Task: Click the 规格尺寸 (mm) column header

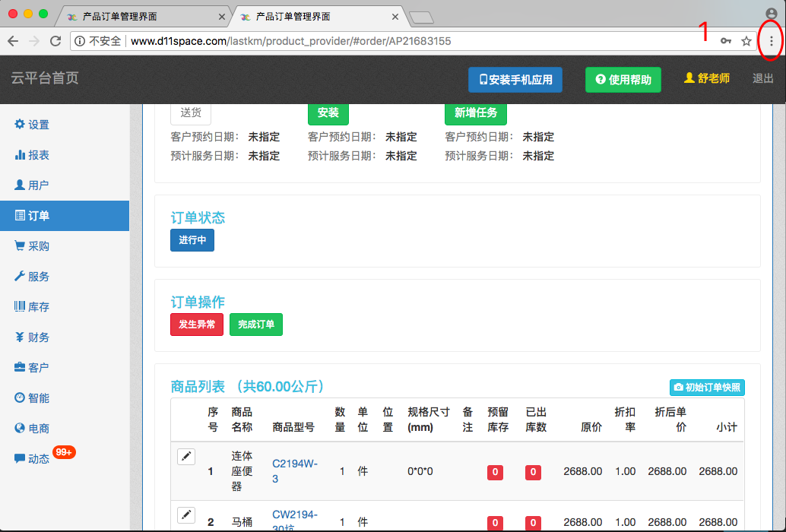Action: (429, 420)
